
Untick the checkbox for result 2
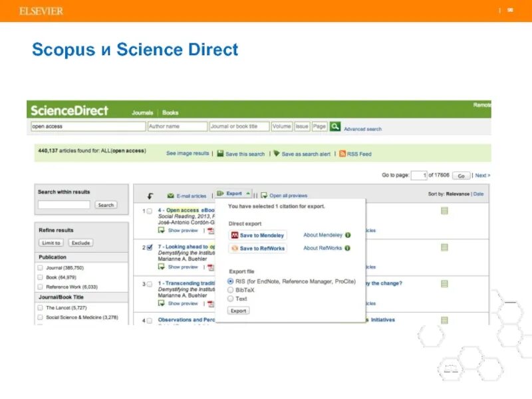[150, 247]
